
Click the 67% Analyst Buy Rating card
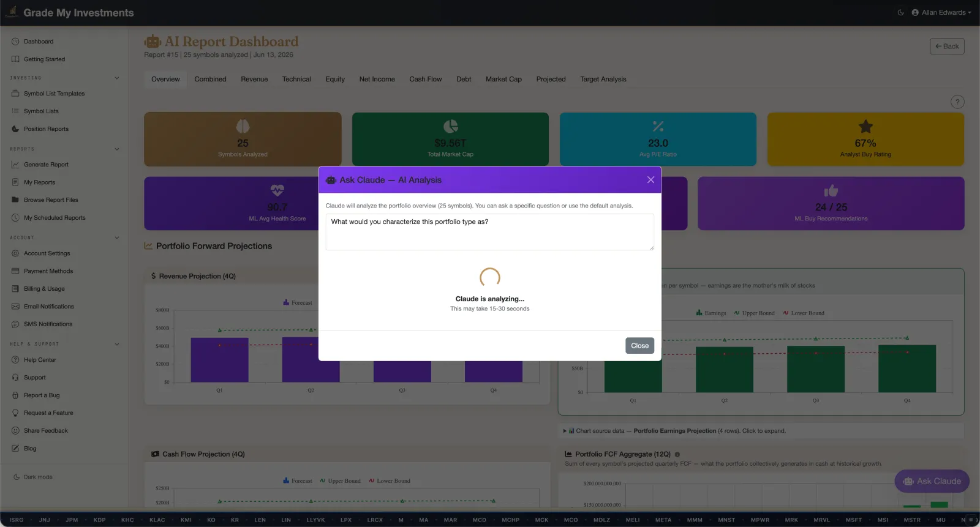click(x=865, y=139)
